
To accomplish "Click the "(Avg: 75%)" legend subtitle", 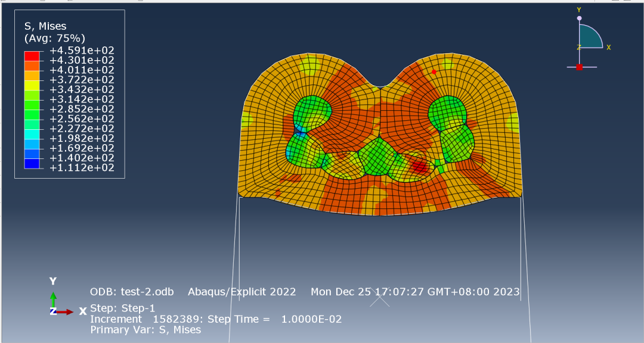I will click(x=55, y=38).
